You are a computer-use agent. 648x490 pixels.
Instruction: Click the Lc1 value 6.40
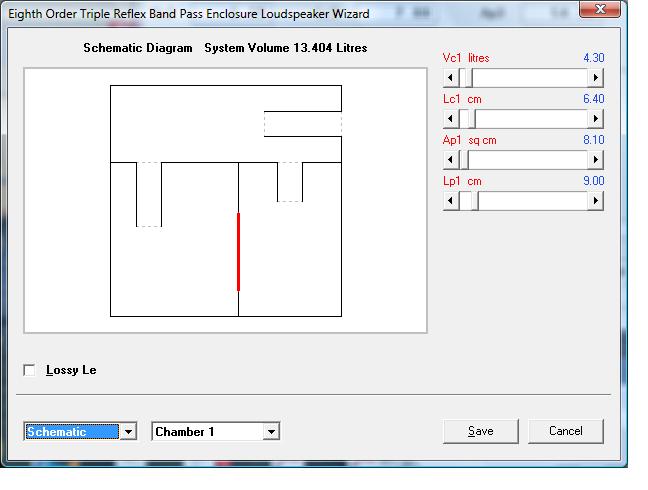coord(594,99)
